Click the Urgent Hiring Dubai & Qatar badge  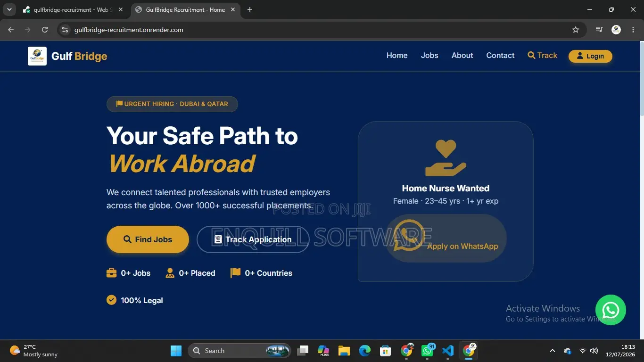172,104
